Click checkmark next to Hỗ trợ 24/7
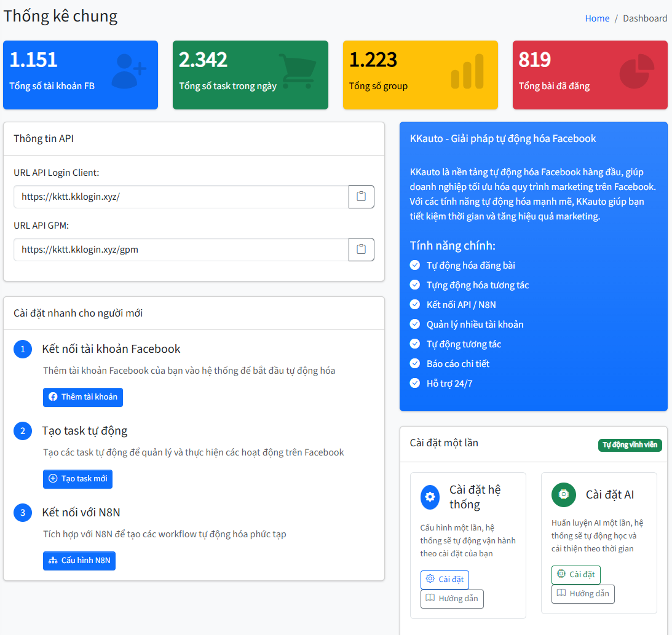The width and height of the screenshot is (672, 635). pos(415,383)
